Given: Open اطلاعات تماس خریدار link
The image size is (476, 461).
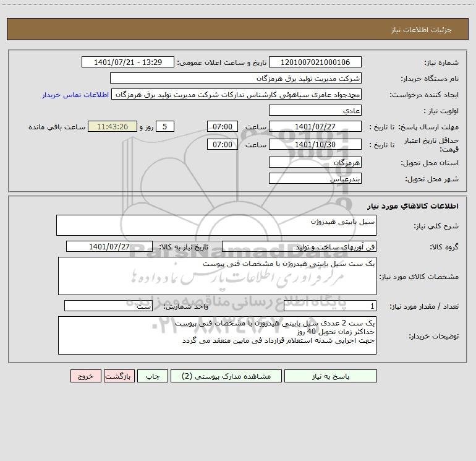Looking at the screenshot, I should [75, 95].
